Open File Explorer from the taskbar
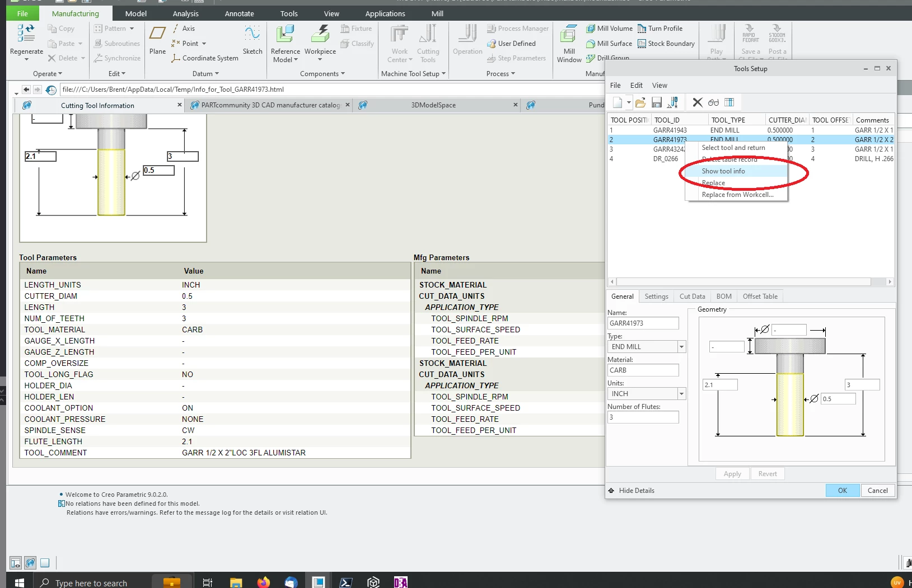Viewport: 912px width, 588px height. point(236,582)
